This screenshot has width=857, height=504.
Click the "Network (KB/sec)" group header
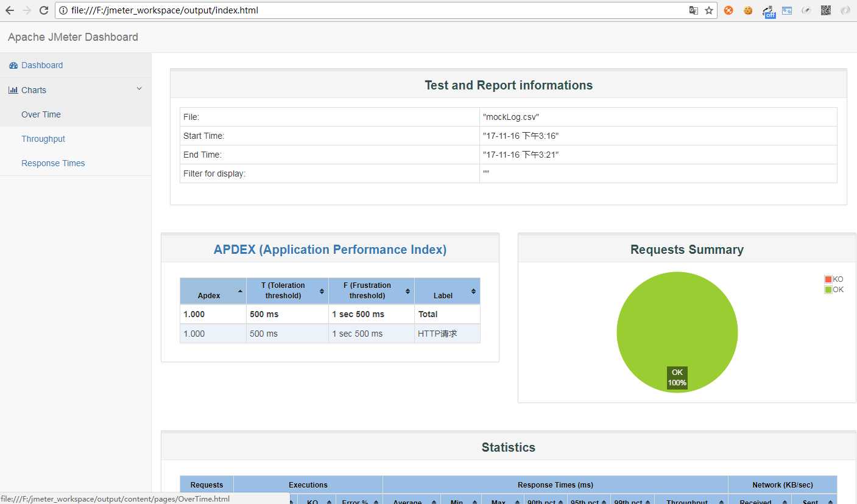[x=783, y=485]
